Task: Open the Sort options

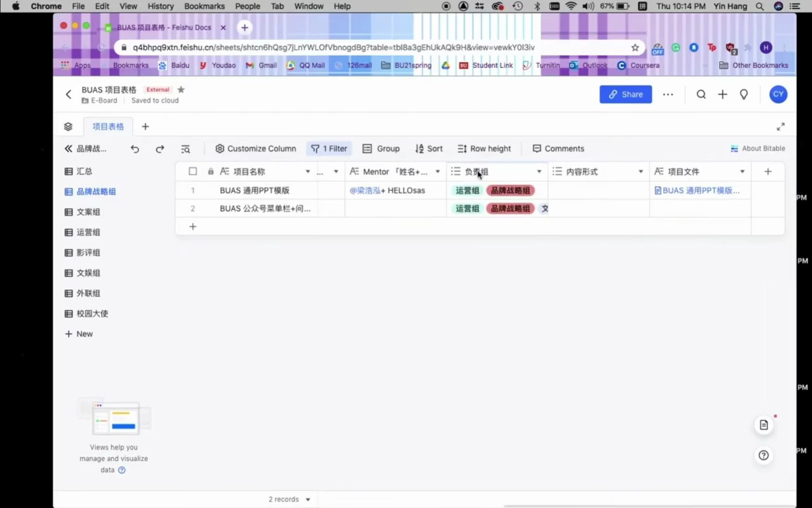Action: coord(429,148)
